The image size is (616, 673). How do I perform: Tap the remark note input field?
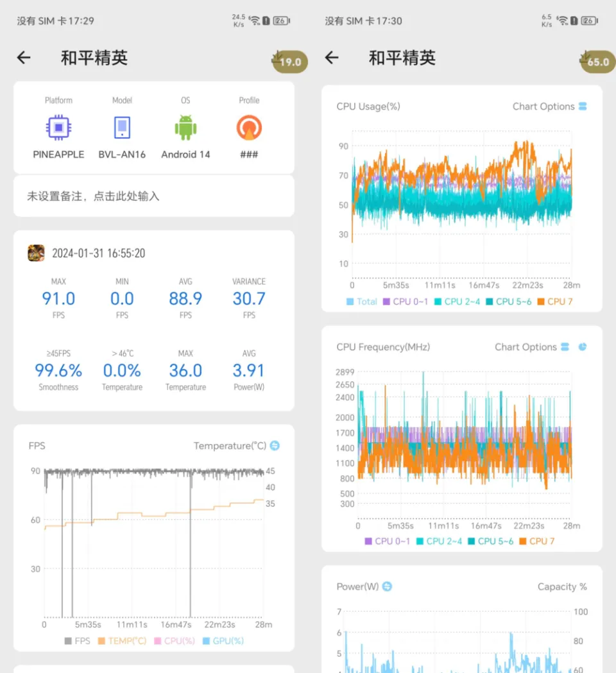(153, 196)
